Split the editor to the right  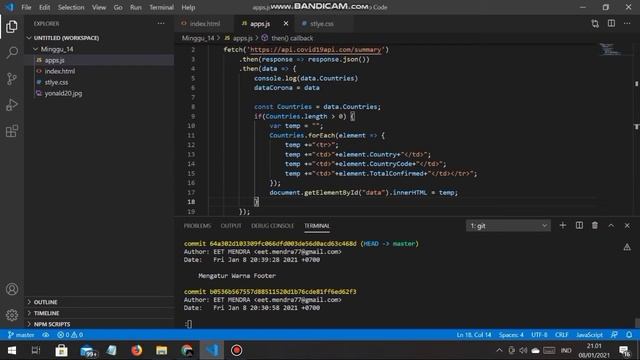point(611,24)
